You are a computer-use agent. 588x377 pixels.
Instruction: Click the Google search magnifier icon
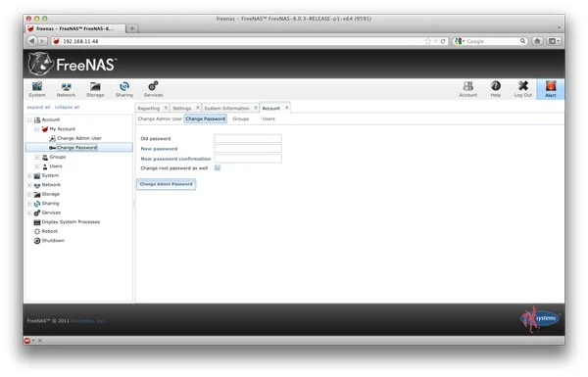point(522,41)
